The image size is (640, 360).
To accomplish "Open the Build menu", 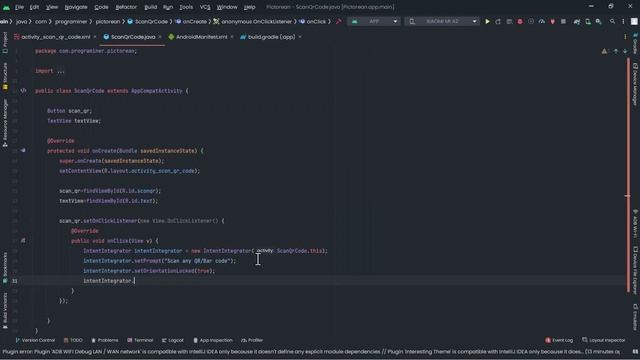I will (151, 7).
